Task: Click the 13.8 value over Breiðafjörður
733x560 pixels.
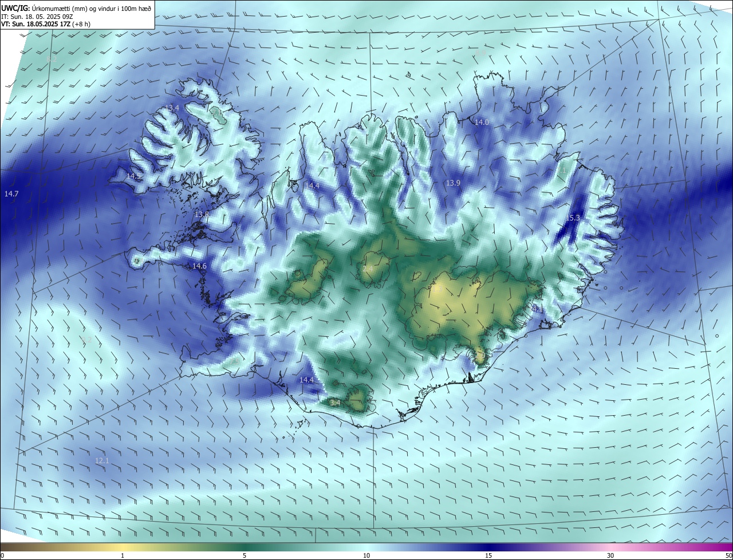Action: [x=202, y=214]
